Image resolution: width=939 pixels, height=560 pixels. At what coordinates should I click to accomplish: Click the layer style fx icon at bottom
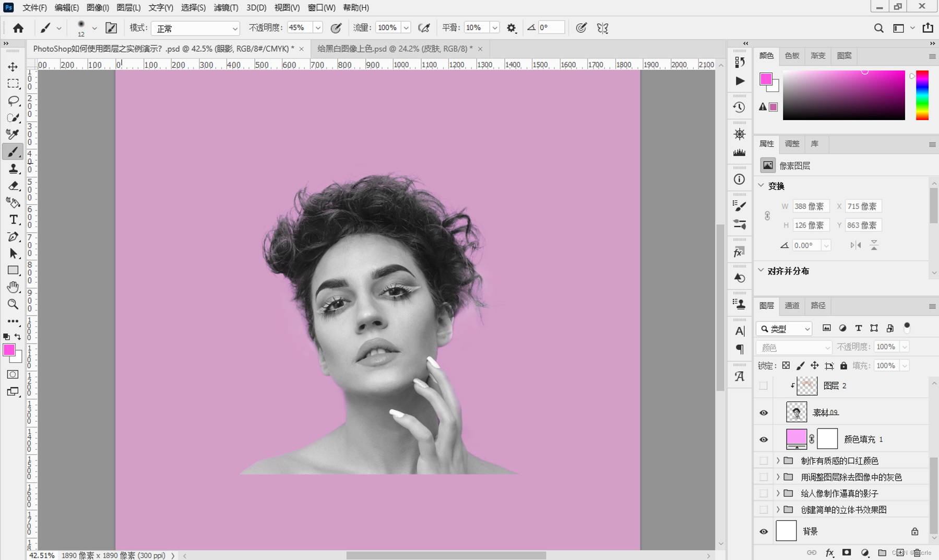pyautogui.click(x=829, y=553)
